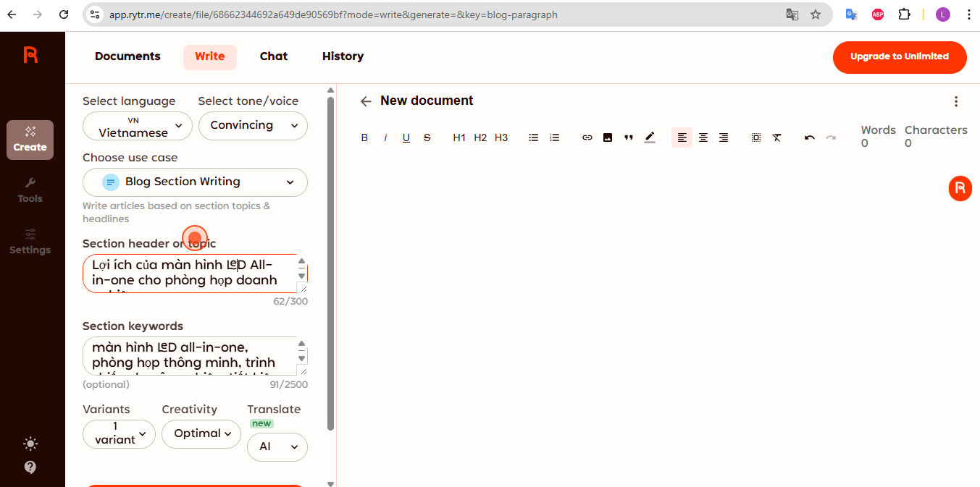Viewport: 980px width, 487px height.
Task: Click the Section keywords text field
Action: [x=195, y=355]
